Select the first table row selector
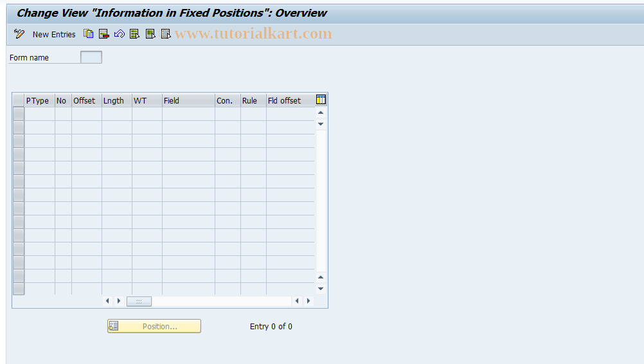 point(19,114)
